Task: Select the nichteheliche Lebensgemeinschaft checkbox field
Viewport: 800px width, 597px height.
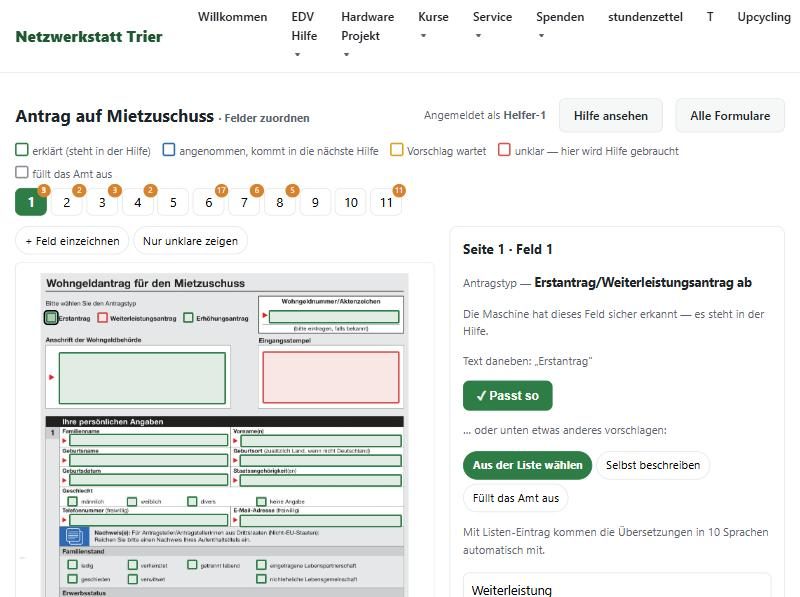Action: 261,579
